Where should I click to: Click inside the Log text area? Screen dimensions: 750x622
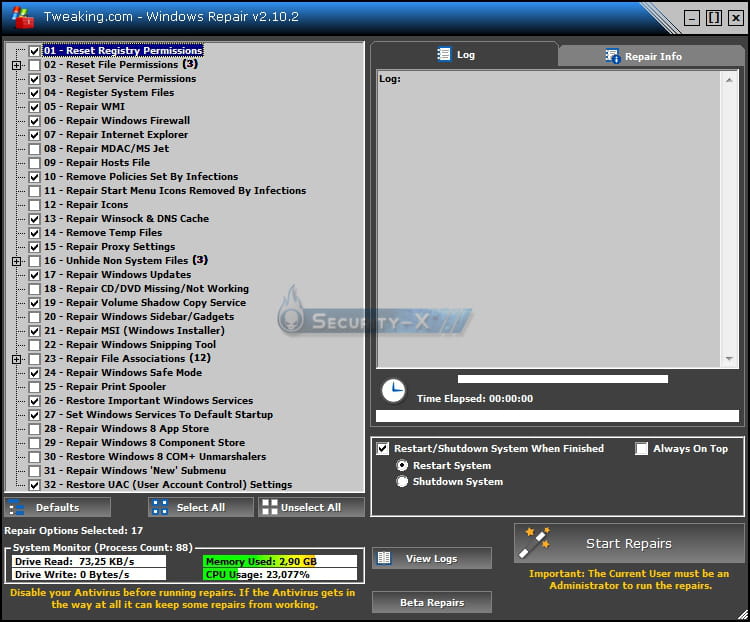tap(549, 219)
